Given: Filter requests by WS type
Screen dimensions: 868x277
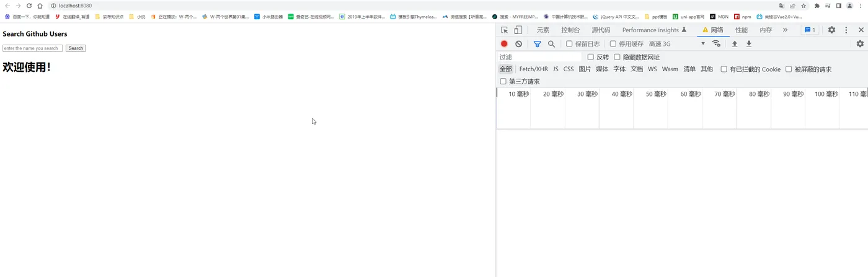Looking at the screenshot, I should click(652, 69).
